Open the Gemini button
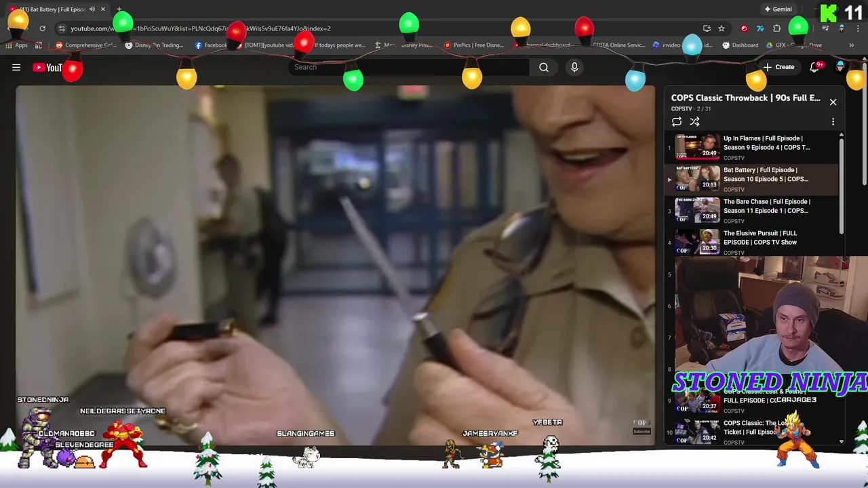Image resolution: width=868 pixels, height=488 pixels. [x=778, y=9]
